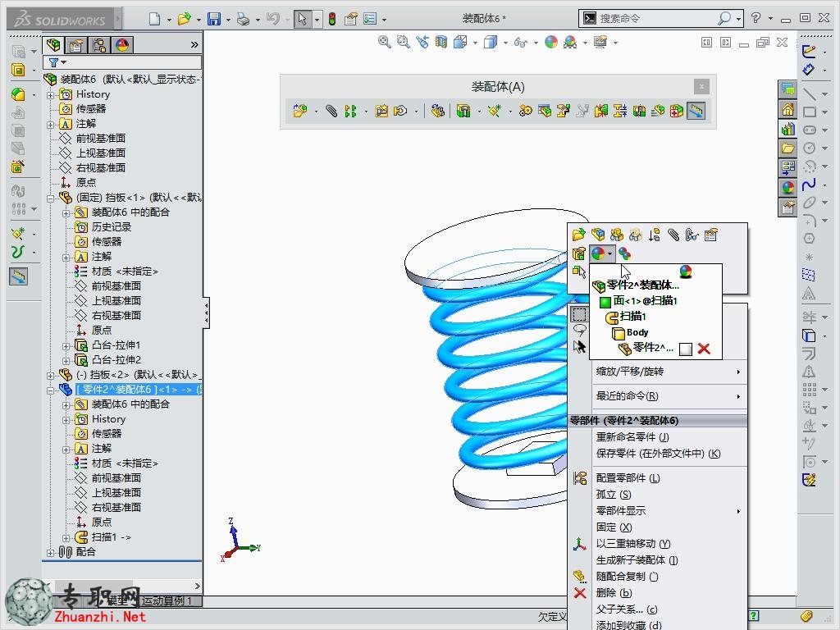Image resolution: width=840 pixels, height=630 pixels.
Task: Expand the 凸台-拉伸2 feature
Action: coord(66,361)
